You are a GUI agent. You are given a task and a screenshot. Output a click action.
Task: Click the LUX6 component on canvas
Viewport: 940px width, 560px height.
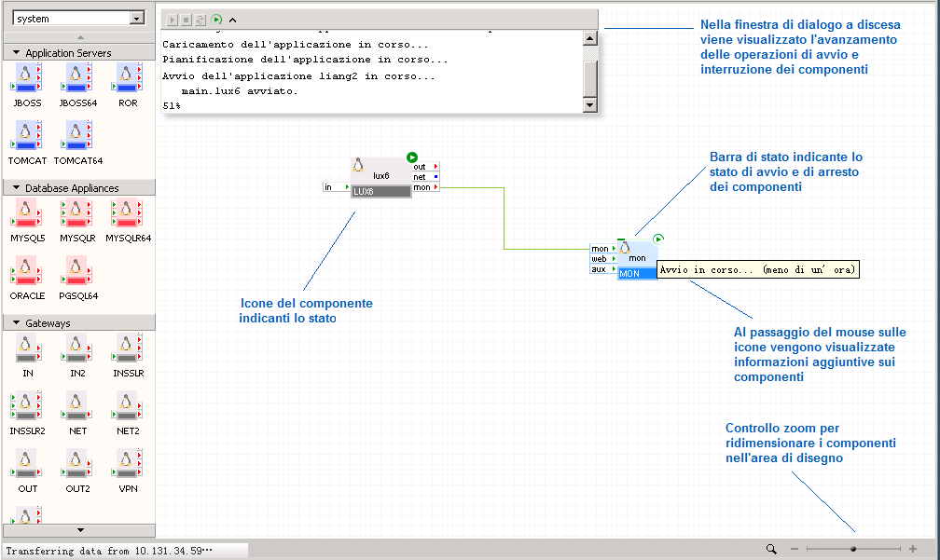(380, 179)
